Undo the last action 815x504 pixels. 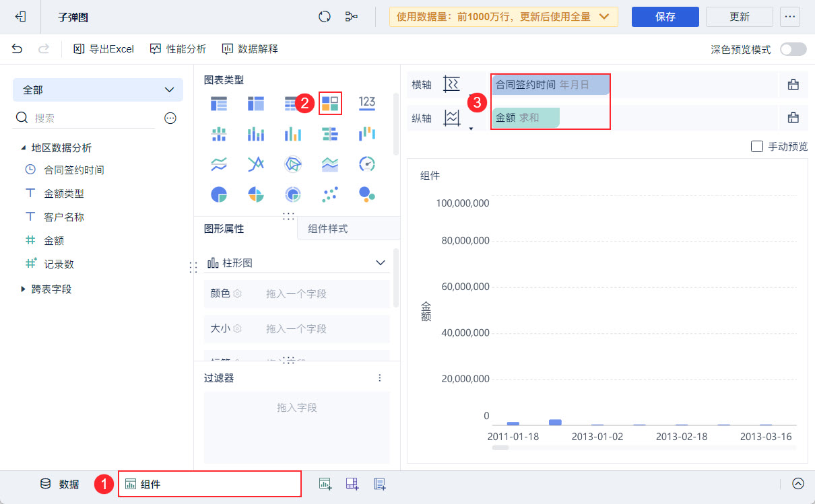click(x=18, y=48)
